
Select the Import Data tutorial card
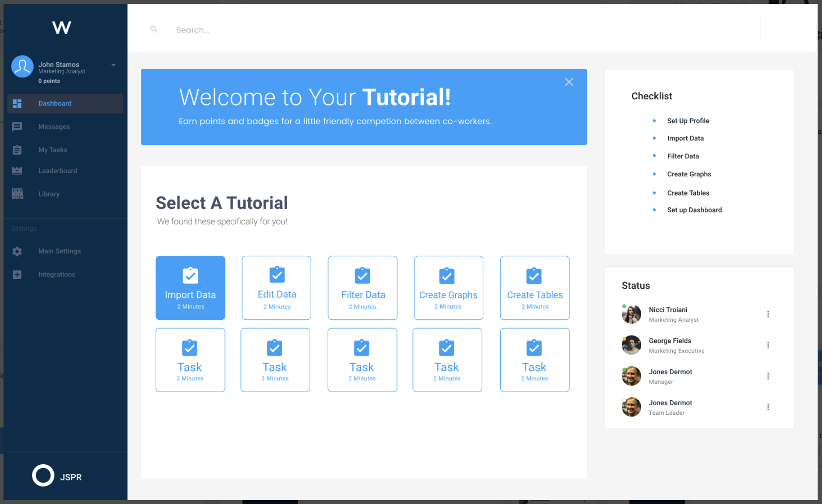[190, 288]
